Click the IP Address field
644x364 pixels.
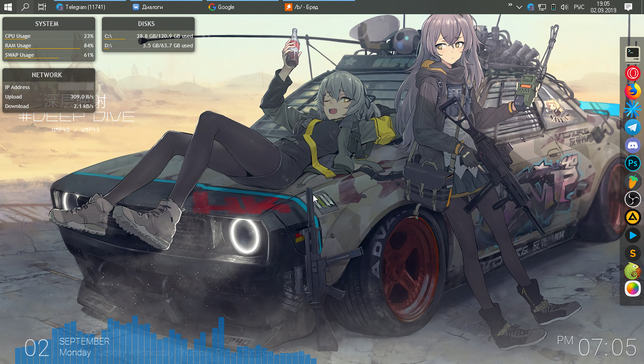(x=49, y=87)
